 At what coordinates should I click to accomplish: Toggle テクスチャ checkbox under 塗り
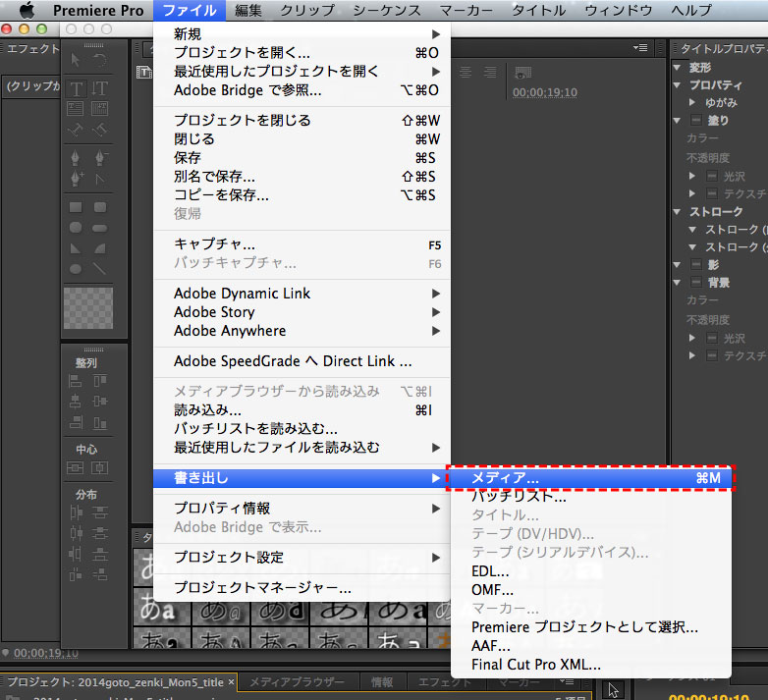pos(712,193)
